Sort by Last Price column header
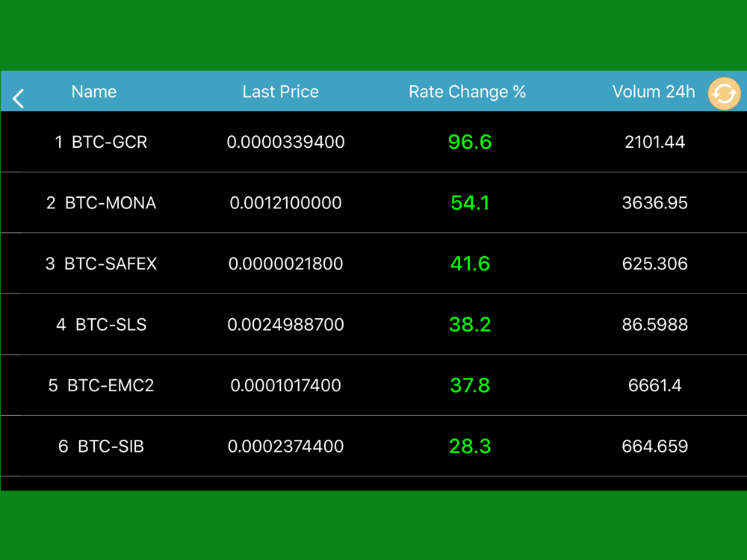This screenshot has height=560, width=747. [280, 91]
